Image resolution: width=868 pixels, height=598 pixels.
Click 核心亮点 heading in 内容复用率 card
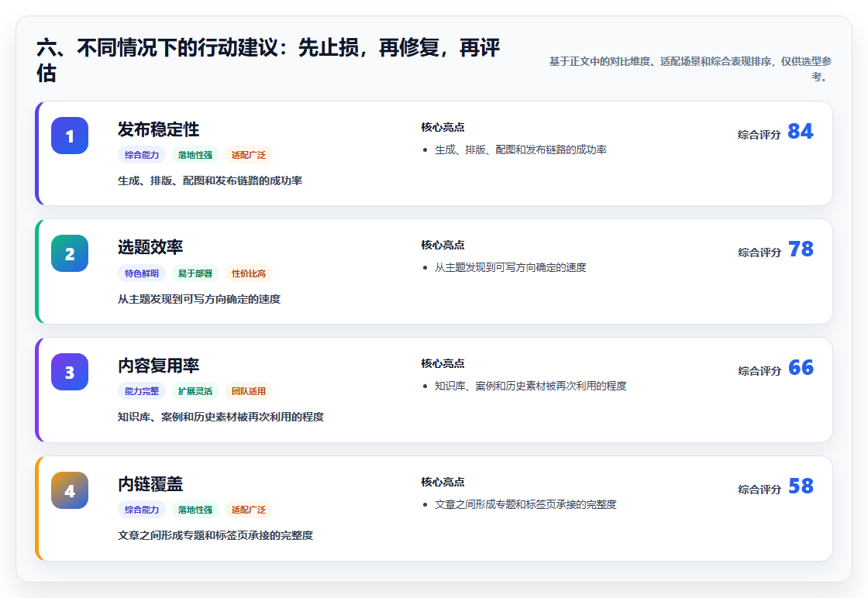pos(443,363)
